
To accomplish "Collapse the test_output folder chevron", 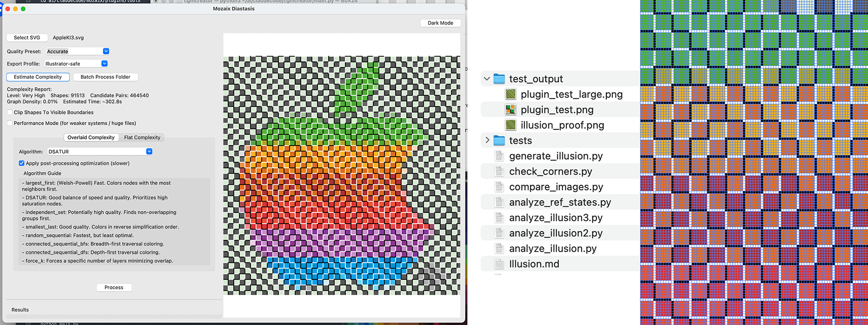I will point(487,79).
